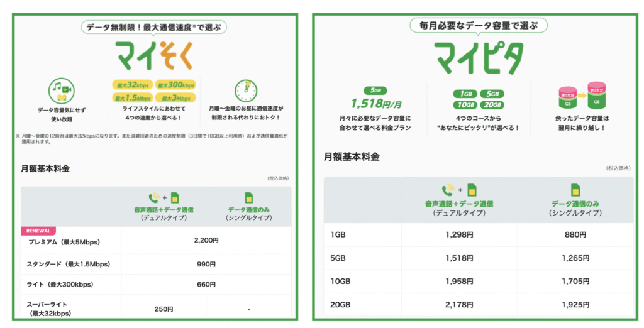The width and height of the screenshot is (644, 328).
Task: Click 音声通話+データ通信 header in マイそく table
Action: coord(164,210)
